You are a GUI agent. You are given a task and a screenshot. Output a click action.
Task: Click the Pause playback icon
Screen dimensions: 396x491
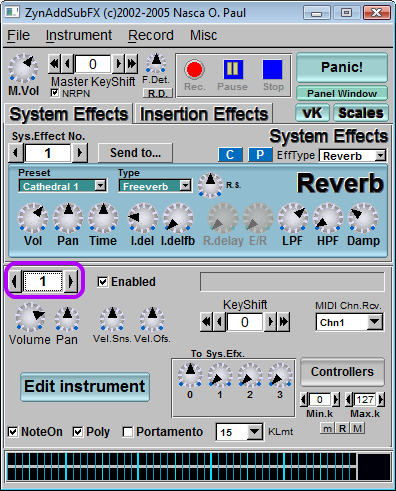click(233, 69)
